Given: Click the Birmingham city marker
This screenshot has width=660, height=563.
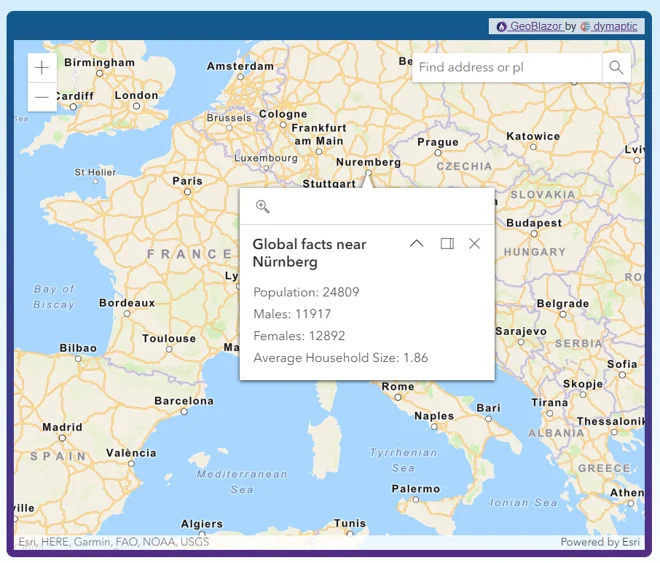Looking at the screenshot, I should pyautogui.click(x=99, y=73).
